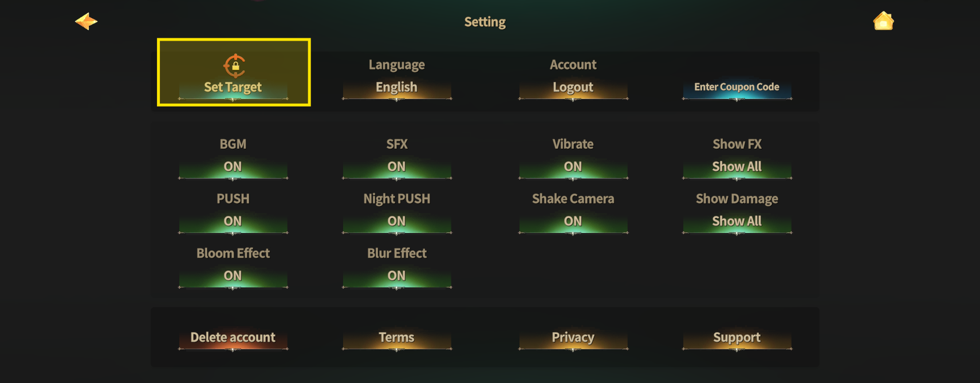Disable the Vibrate setting
Image resolution: width=980 pixels, height=383 pixels.
(x=573, y=167)
